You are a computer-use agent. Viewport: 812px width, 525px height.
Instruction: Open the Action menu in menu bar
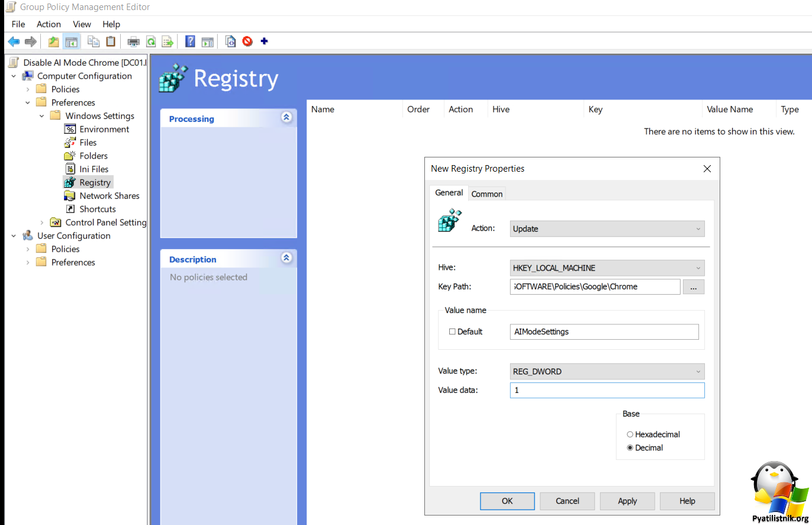[x=49, y=24]
